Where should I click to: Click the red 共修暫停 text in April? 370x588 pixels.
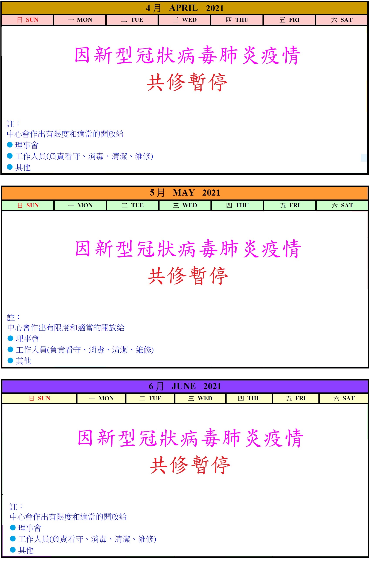coord(187,83)
